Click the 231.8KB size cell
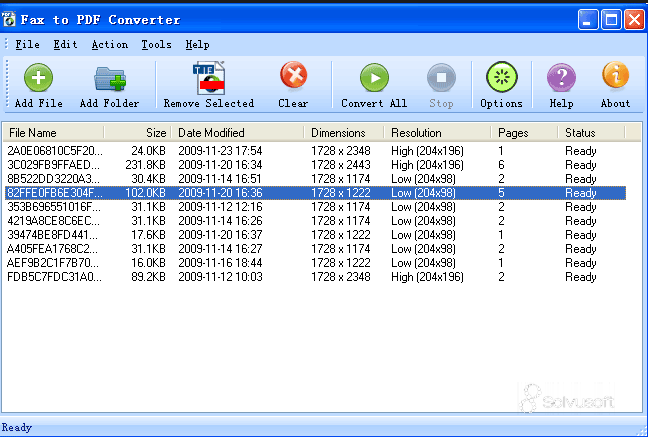Screen dimensions: 648x437 145,165
